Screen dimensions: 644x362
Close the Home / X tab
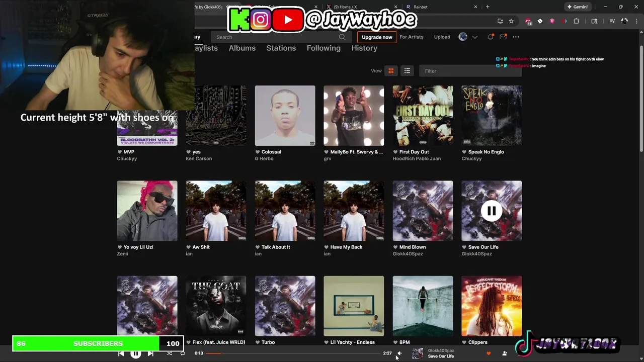click(396, 7)
